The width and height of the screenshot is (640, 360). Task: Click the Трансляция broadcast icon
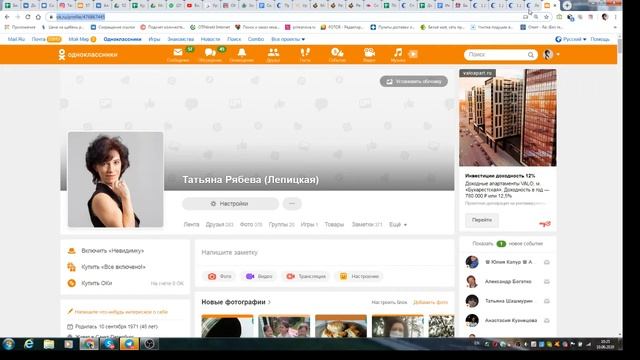290,276
